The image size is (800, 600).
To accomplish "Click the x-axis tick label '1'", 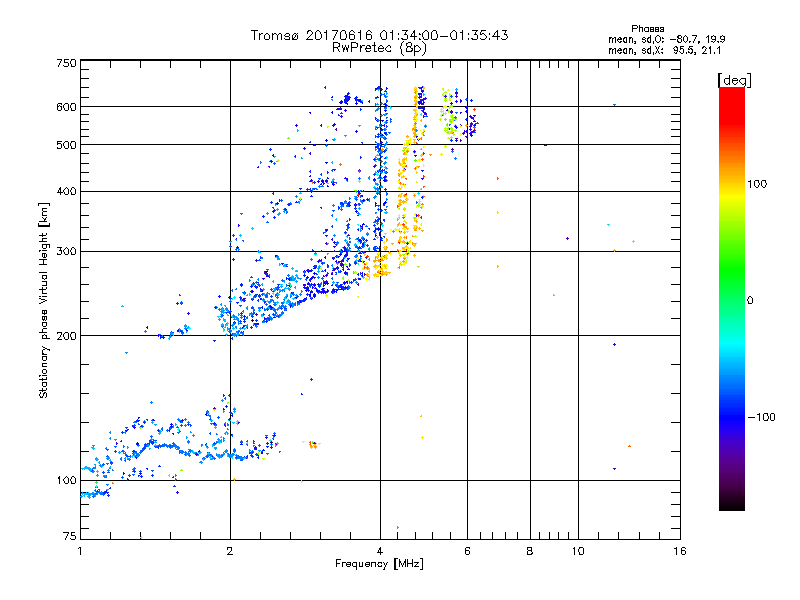I will [80, 551].
